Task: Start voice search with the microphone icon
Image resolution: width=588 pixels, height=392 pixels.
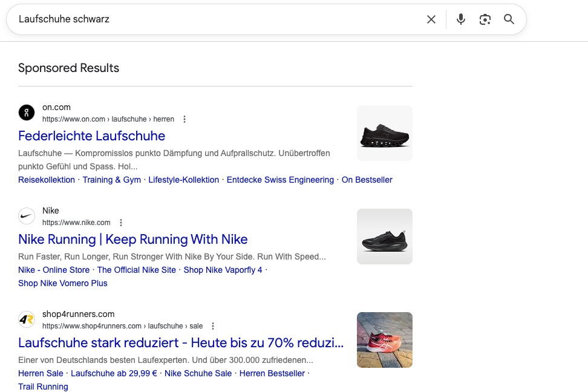Action: pos(461,19)
